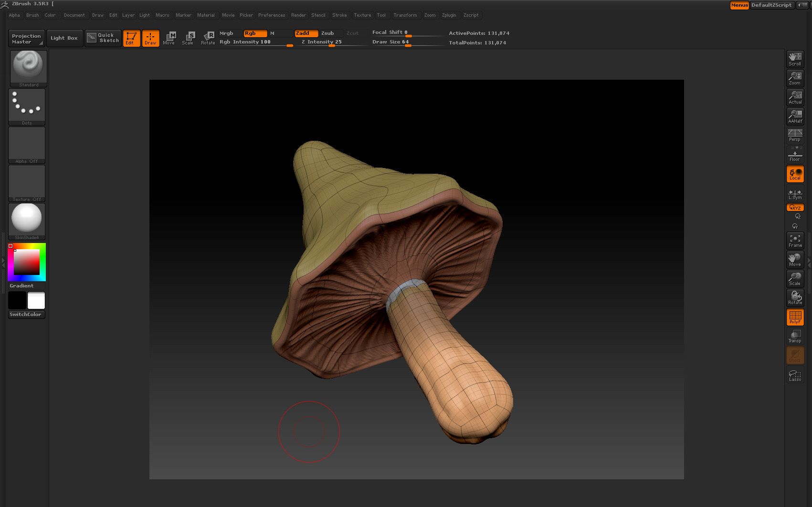Viewport: 812px width, 507px height.
Task: Select the Rotate tool in top toolbar
Action: pos(208,38)
